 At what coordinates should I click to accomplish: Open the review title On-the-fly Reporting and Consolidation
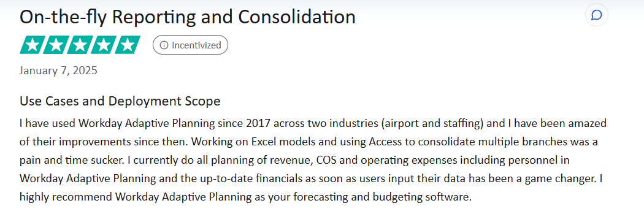point(187,17)
